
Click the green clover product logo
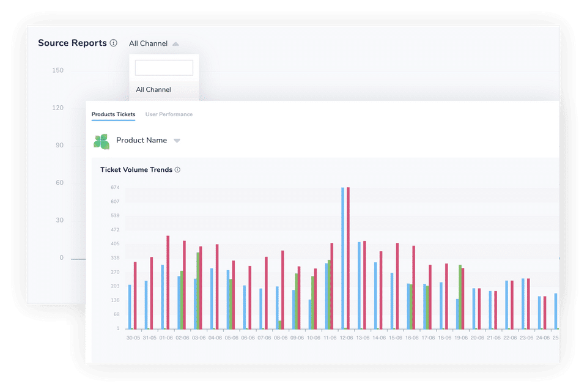(102, 141)
